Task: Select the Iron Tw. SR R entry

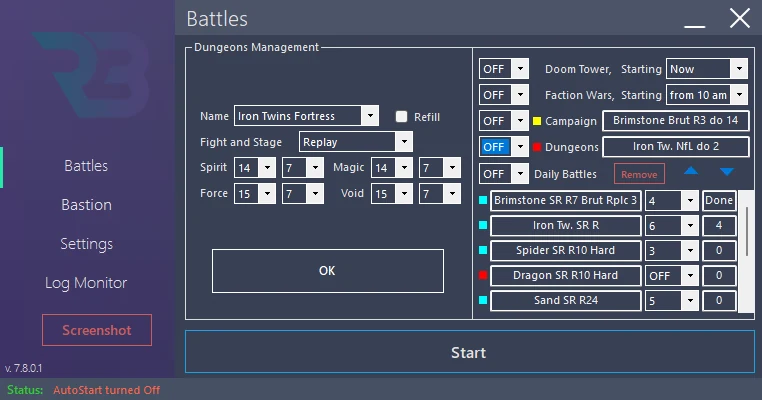Action: tap(566, 226)
